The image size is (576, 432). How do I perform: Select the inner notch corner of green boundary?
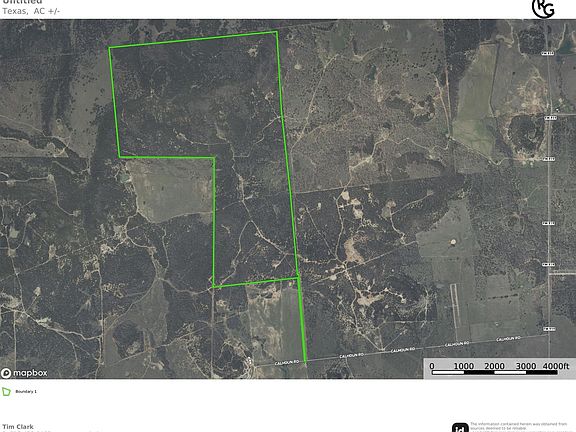[215, 158]
